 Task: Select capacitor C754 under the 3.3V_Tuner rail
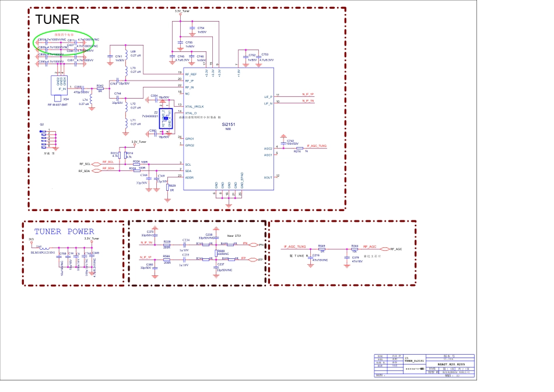pos(192,29)
